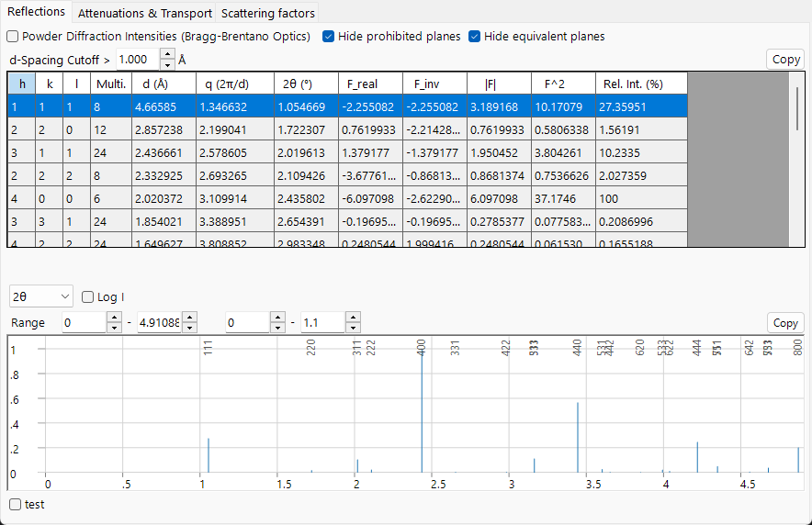The height and width of the screenshot is (525, 812).
Task: Sort by the d (Å) column header
Action: (164, 84)
